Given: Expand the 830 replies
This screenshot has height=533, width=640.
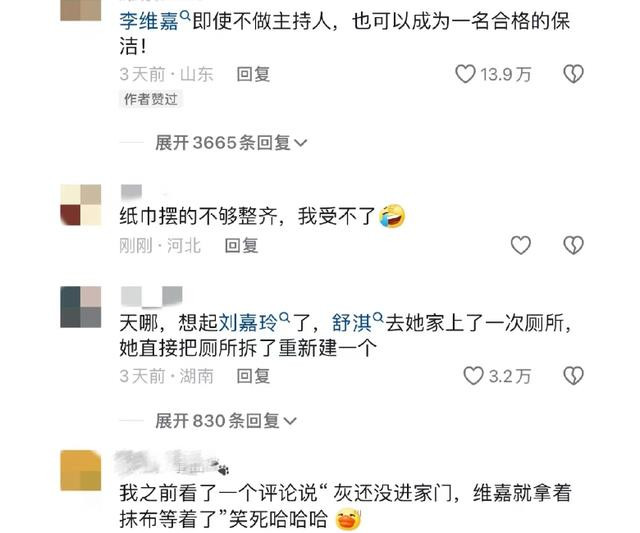Looking at the screenshot, I should point(226,420).
